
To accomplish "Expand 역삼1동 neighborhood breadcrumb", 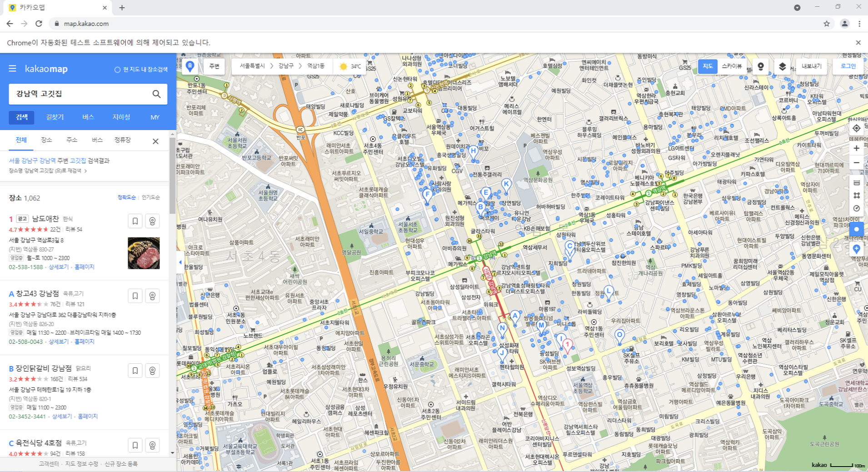I will (x=316, y=66).
